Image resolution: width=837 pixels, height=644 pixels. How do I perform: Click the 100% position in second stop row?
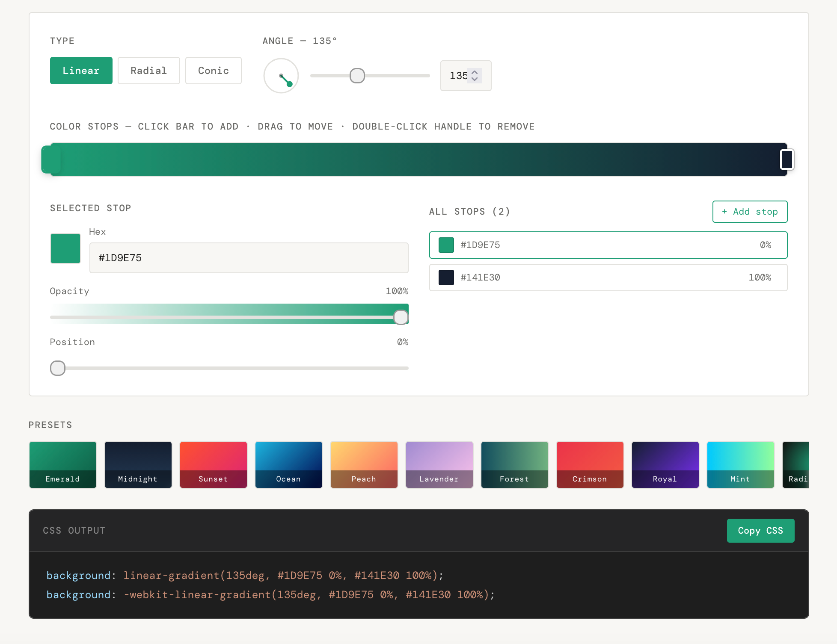click(760, 278)
